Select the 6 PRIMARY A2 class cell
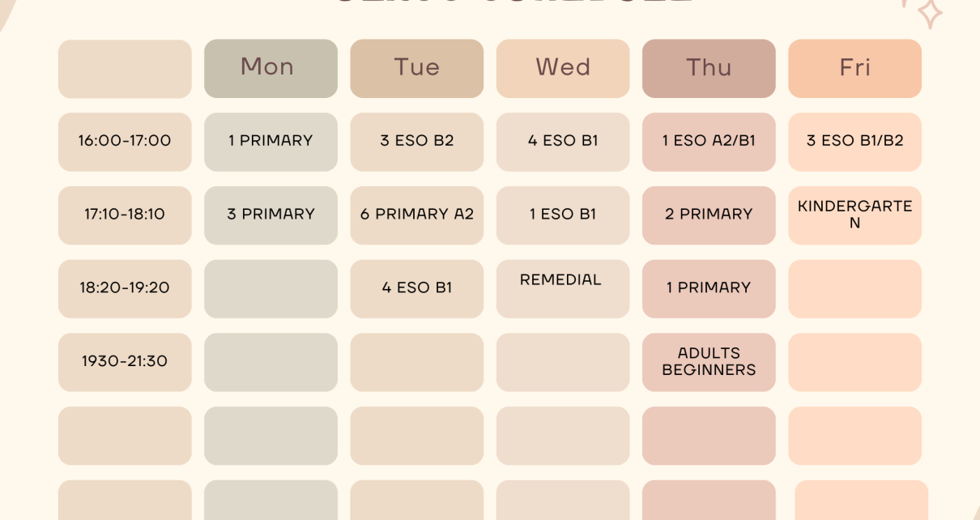The image size is (980, 520). [x=416, y=215]
